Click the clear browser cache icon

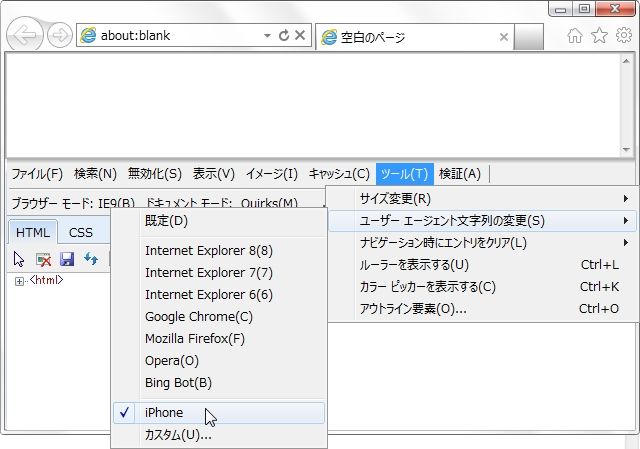point(43,259)
